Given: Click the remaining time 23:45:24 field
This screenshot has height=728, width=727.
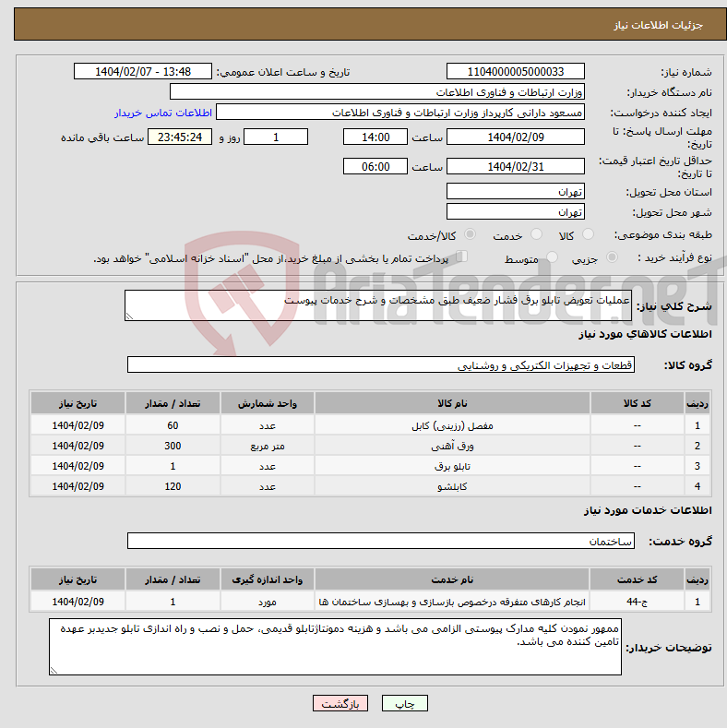Looking at the screenshot, I should [x=180, y=137].
